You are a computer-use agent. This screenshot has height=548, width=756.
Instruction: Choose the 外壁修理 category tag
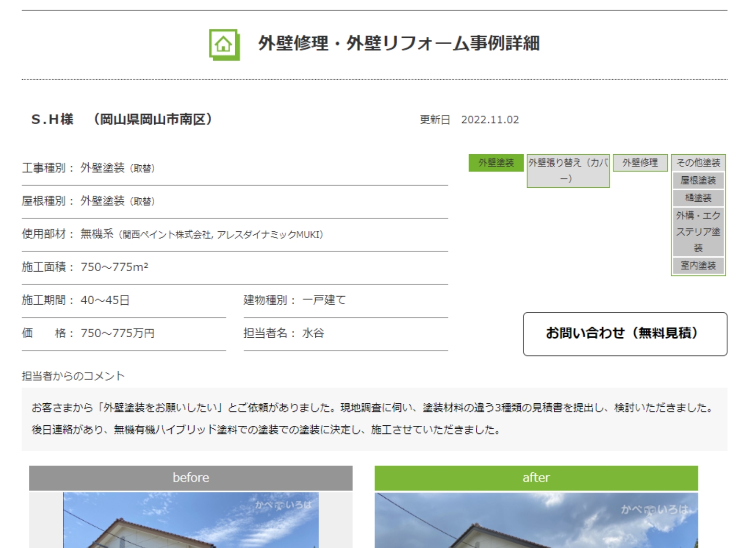(x=640, y=163)
